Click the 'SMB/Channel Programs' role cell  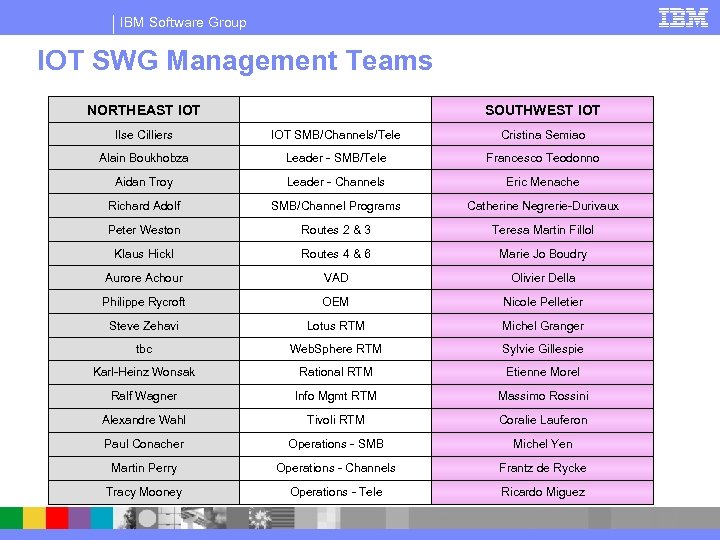(x=335, y=206)
